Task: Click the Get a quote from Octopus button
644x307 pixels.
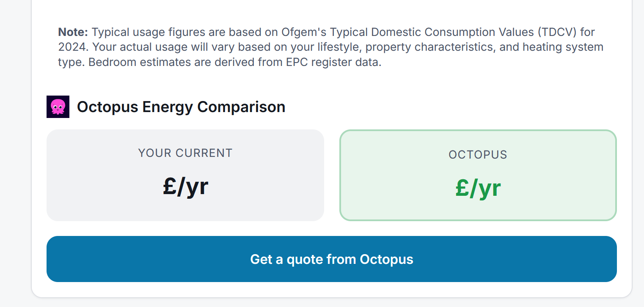Action: (331, 259)
